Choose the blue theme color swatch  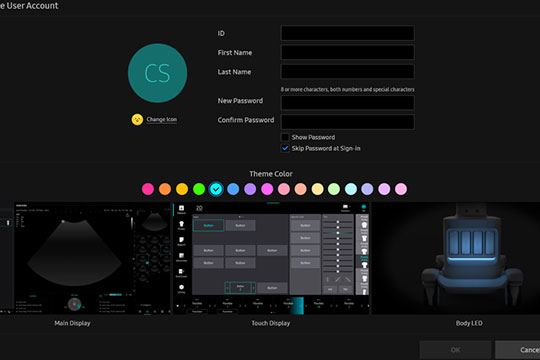(x=233, y=189)
